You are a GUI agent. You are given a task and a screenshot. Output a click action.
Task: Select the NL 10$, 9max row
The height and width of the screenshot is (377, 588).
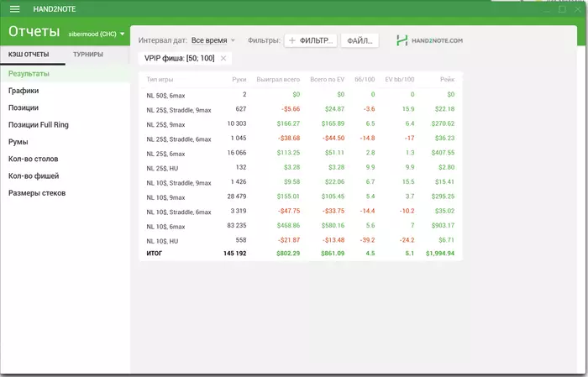tap(301, 197)
